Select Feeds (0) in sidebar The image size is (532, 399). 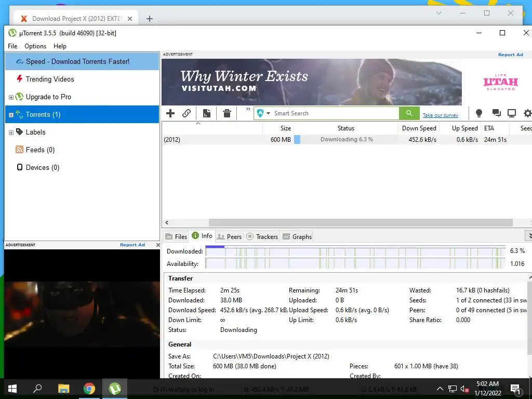point(82,150)
